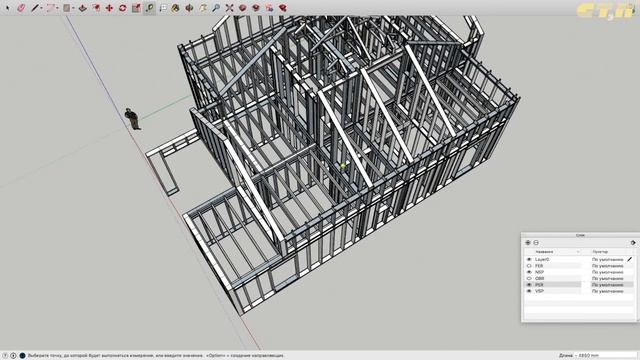Click the active Tape Measure tool

tap(149, 8)
